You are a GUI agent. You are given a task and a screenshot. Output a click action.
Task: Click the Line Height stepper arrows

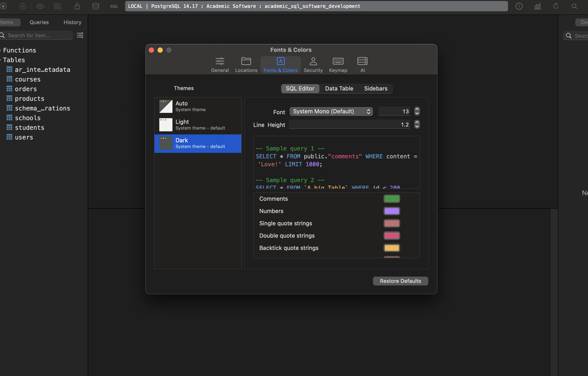[417, 125]
